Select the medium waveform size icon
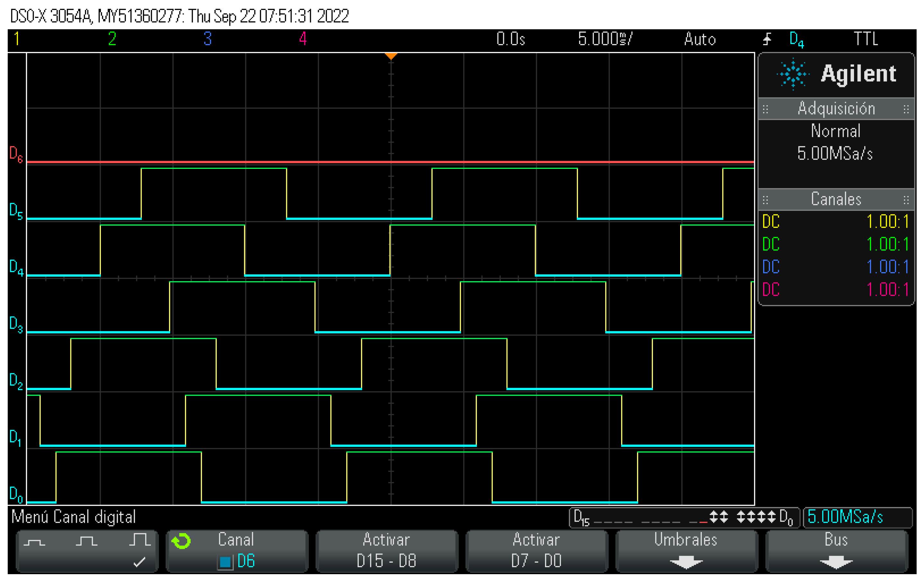 click(x=87, y=540)
